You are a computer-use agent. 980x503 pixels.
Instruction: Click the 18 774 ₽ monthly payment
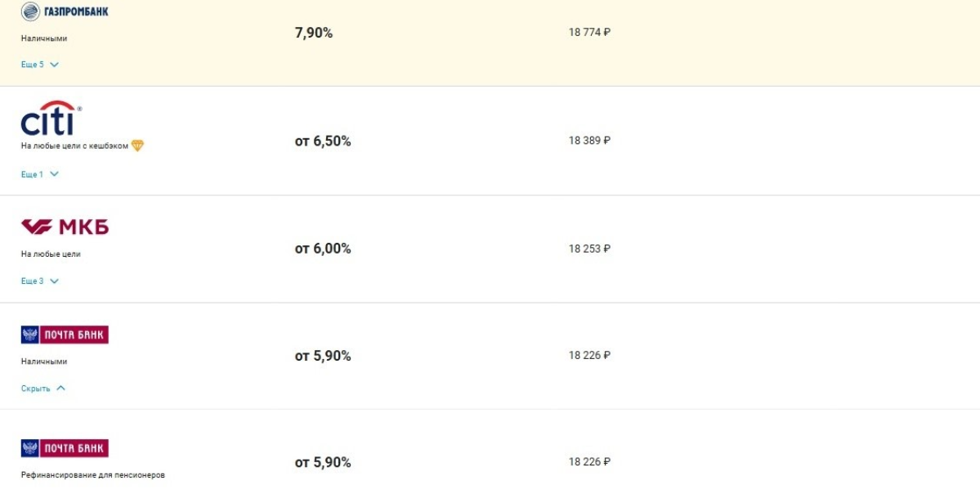tap(589, 33)
